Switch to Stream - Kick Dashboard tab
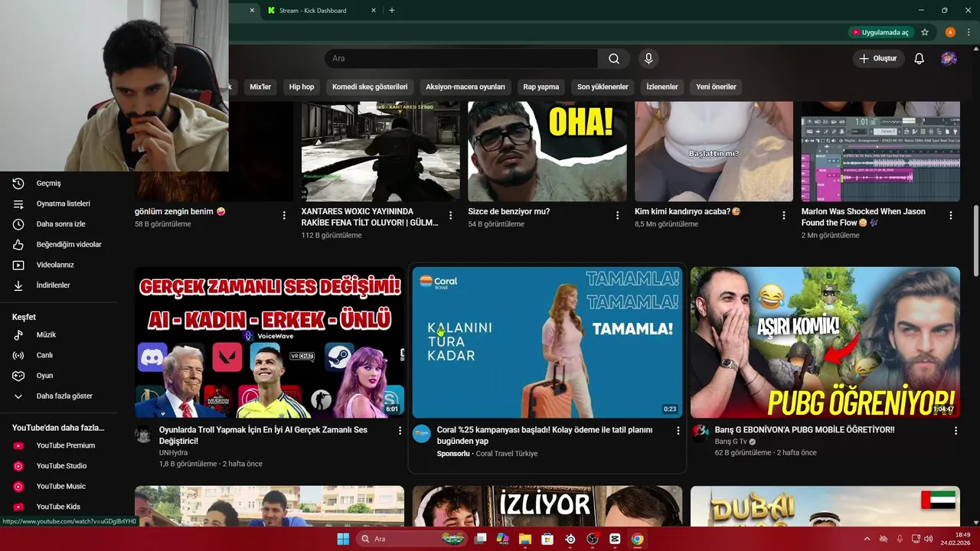Viewport: 980px width, 551px height. point(312,11)
